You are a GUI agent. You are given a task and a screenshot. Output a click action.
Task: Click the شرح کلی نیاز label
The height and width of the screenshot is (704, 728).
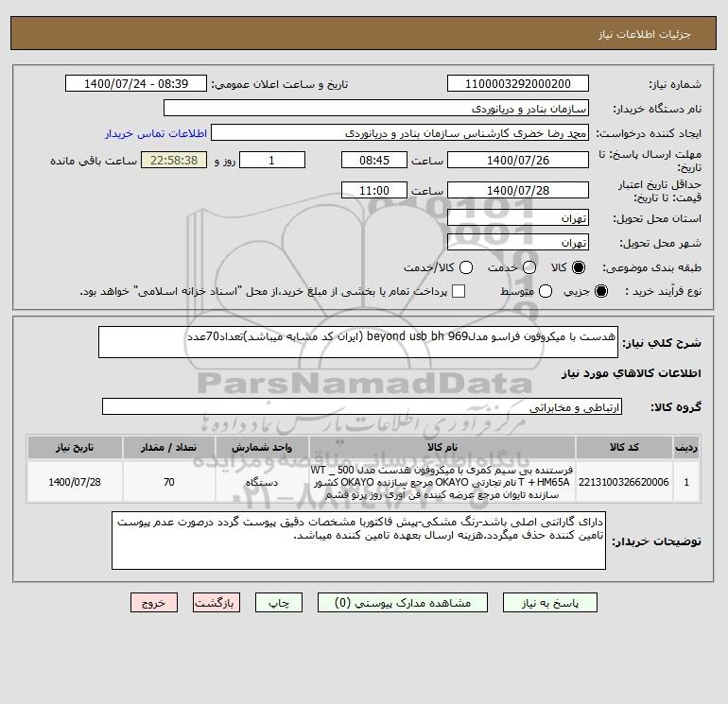coord(661,343)
